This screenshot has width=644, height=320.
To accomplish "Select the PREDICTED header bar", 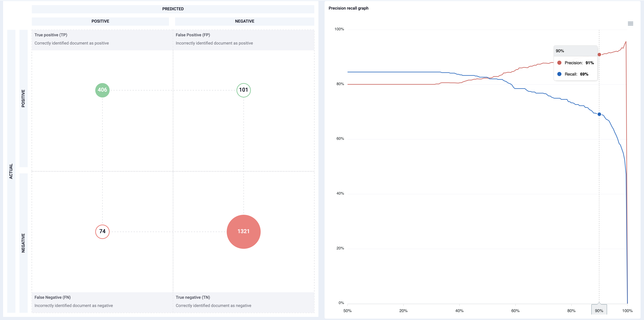I will pyautogui.click(x=173, y=9).
